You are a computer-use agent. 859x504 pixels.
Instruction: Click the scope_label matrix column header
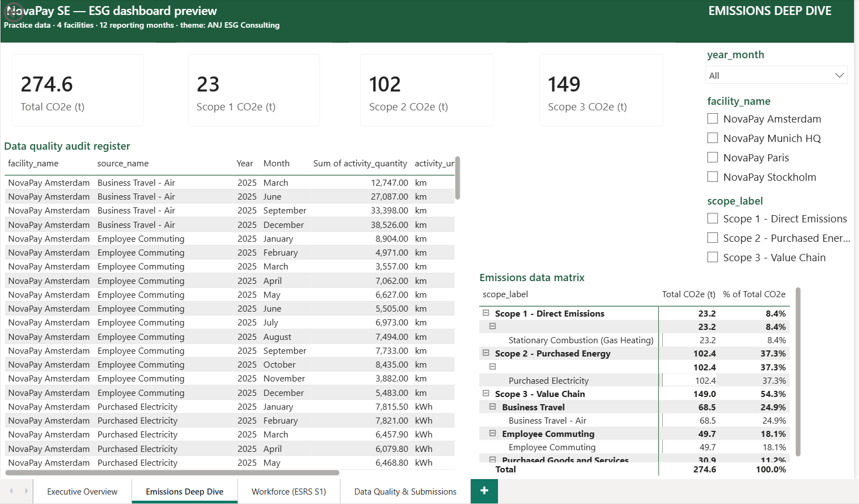point(505,294)
